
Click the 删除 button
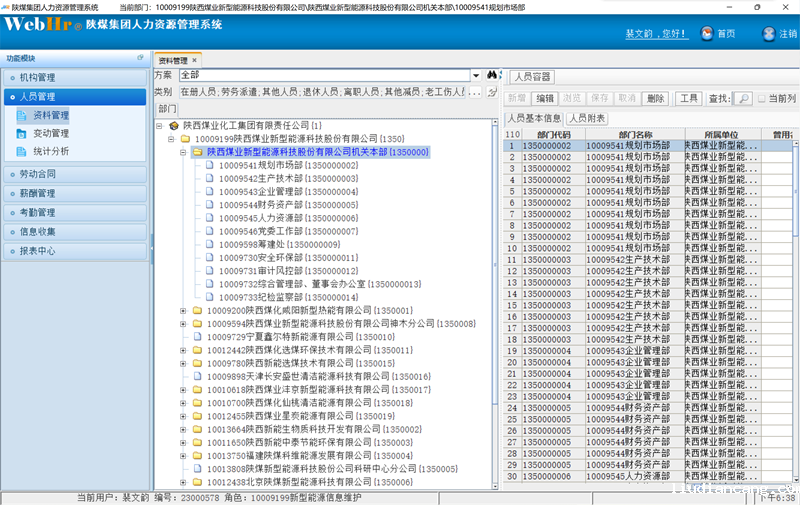(655, 98)
